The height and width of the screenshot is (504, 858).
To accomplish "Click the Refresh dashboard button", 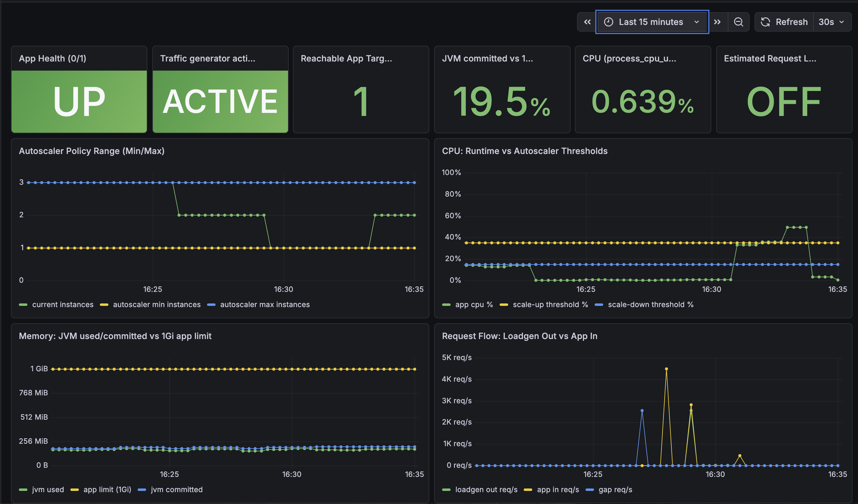I will pos(784,22).
